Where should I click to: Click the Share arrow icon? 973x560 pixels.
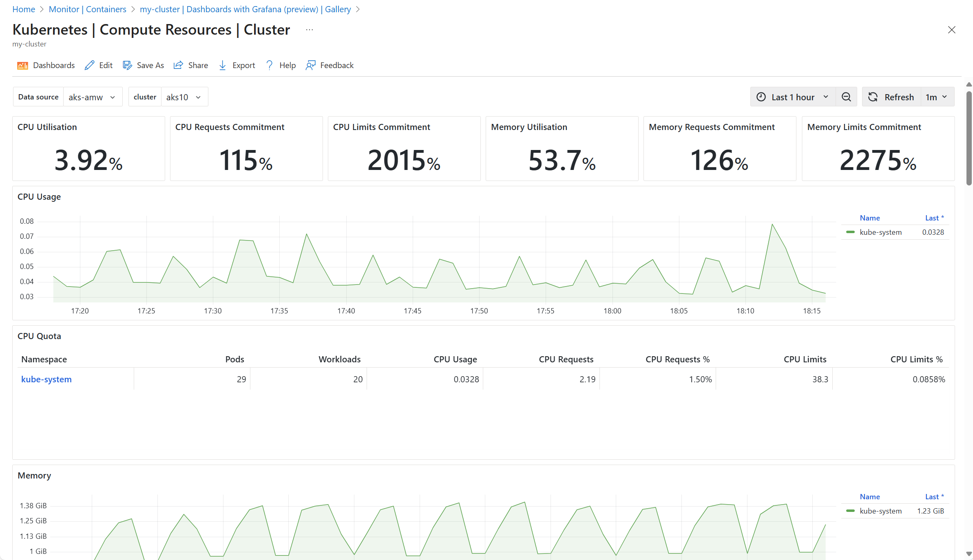tap(178, 65)
